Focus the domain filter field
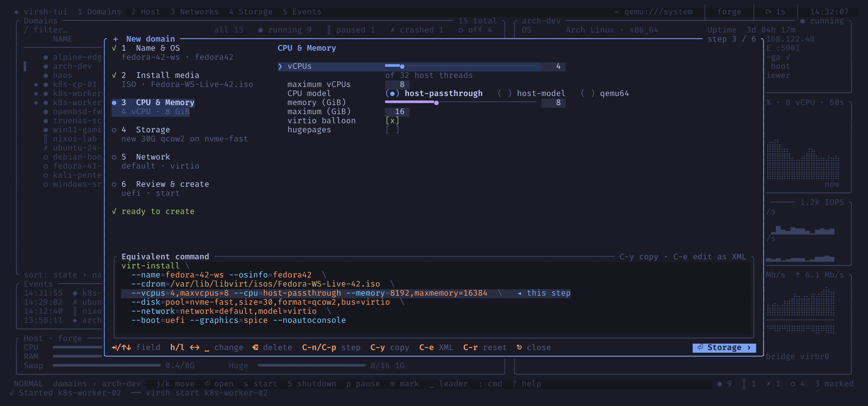 click(x=46, y=30)
